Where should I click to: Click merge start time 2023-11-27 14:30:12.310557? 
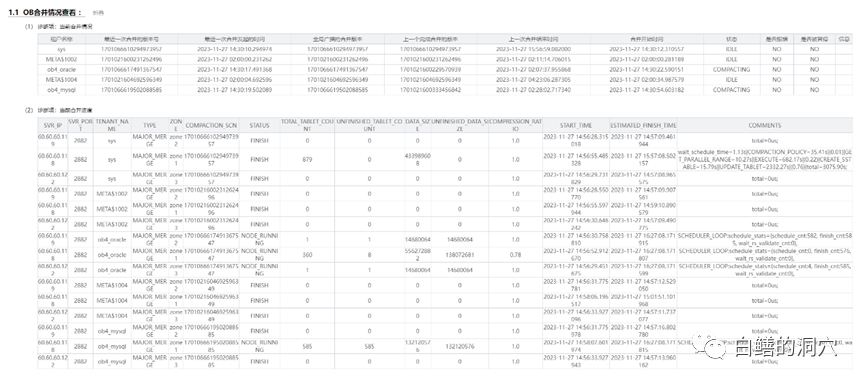pos(647,49)
